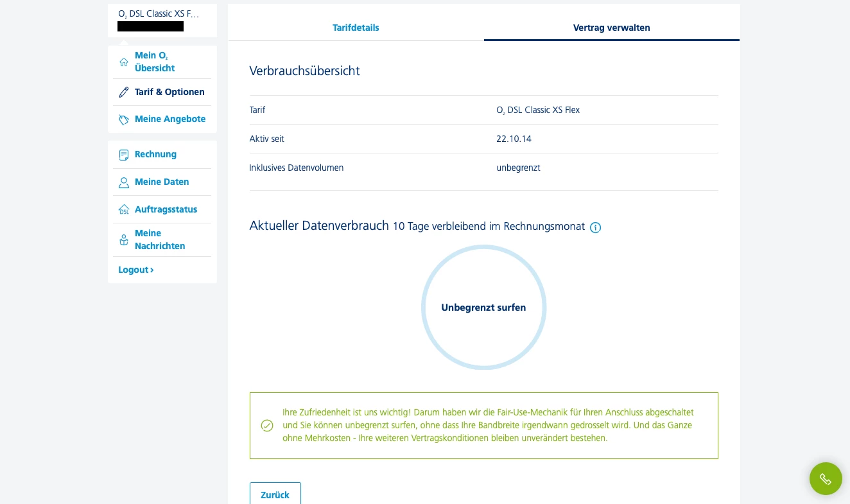
Task: Click the DSL house icon beside Auftragsstatus
Action: (x=124, y=210)
